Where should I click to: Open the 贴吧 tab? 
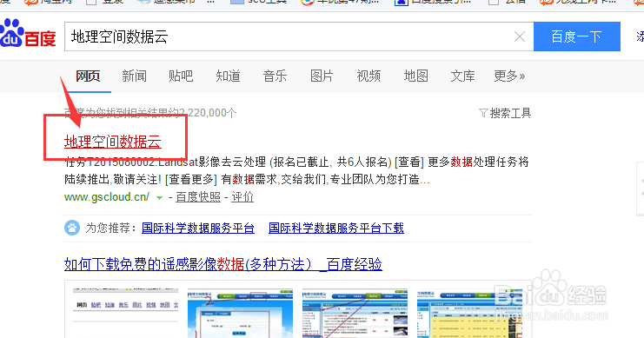tap(181, 76)
